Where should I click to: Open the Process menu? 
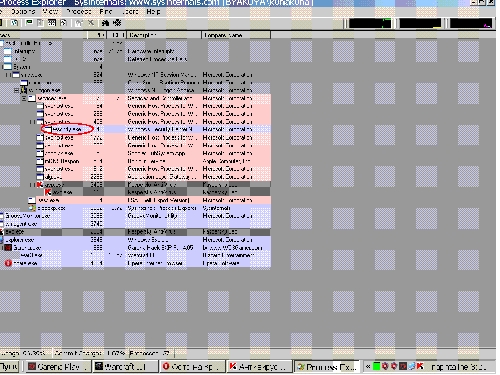click(x=79, y=11)
